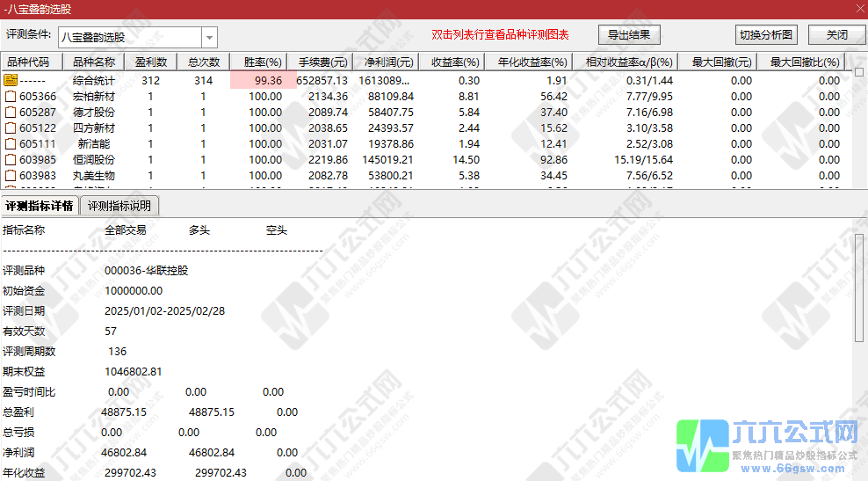Click the 八宝叠韵选股 combo box field

(129, 37)
